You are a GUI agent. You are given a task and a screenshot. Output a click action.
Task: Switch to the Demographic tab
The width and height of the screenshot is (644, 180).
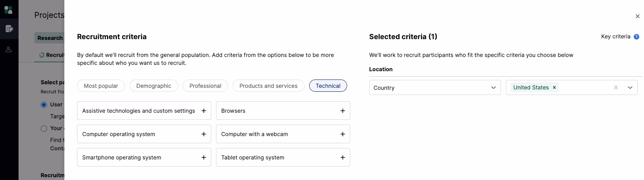coord(154,86)
